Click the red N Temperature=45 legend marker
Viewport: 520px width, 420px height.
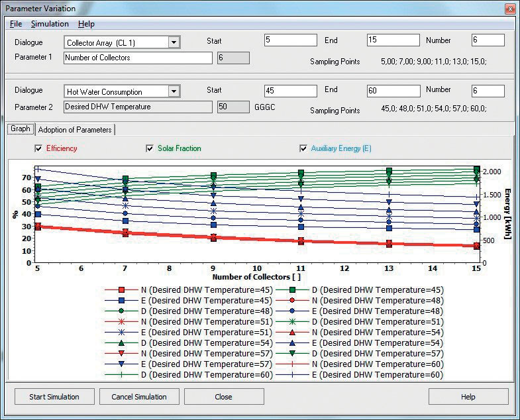coord(121,290)
